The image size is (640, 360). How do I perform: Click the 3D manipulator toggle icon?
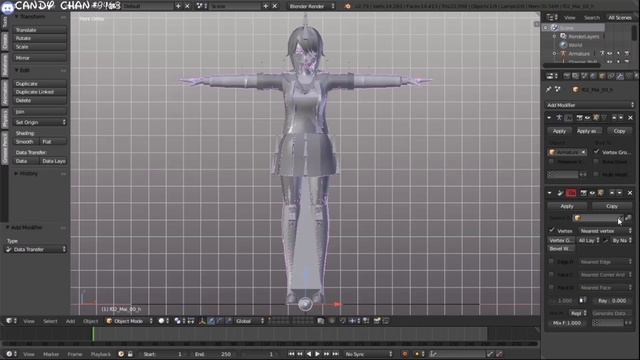tap(202, 321)
